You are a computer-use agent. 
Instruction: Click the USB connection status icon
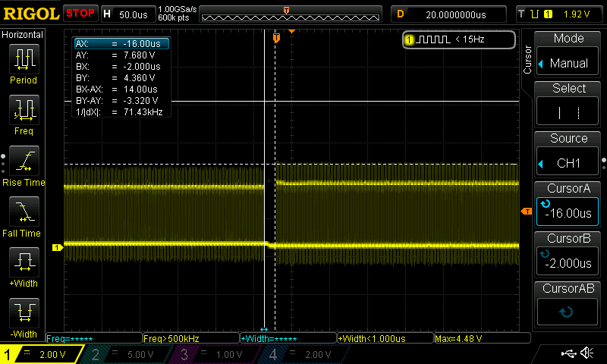568,353
